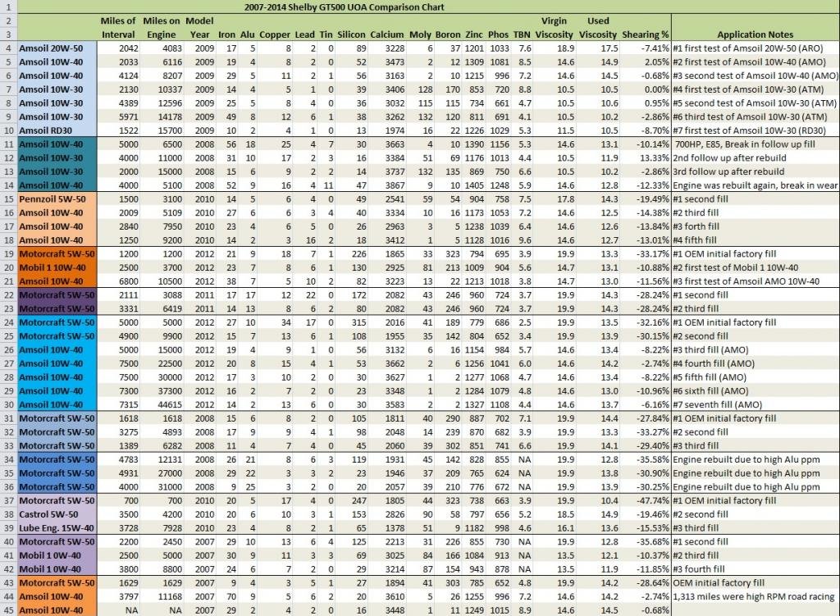Select note '#7 seventh fill (AMO)'
This screenshot has height=616, width=840.
[x=717, y=404]
